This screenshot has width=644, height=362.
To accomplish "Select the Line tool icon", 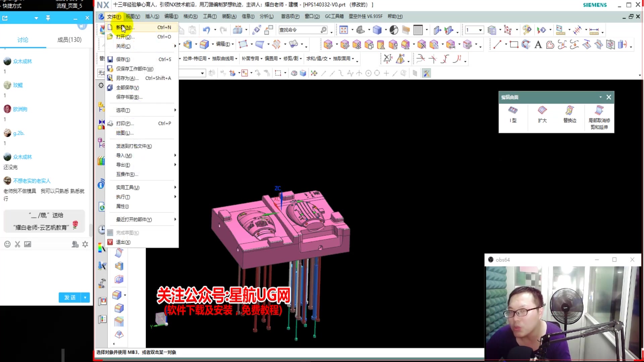I will tap(497, 45).
